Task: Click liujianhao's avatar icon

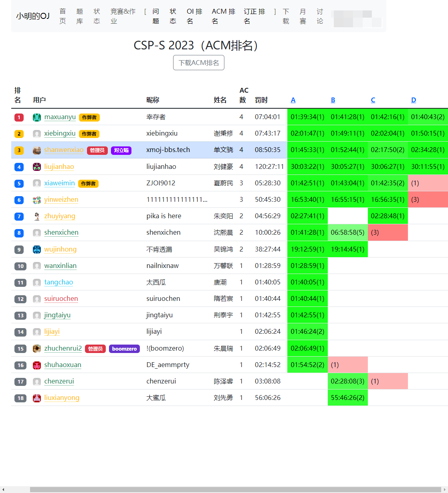Action: coord(37,167)
